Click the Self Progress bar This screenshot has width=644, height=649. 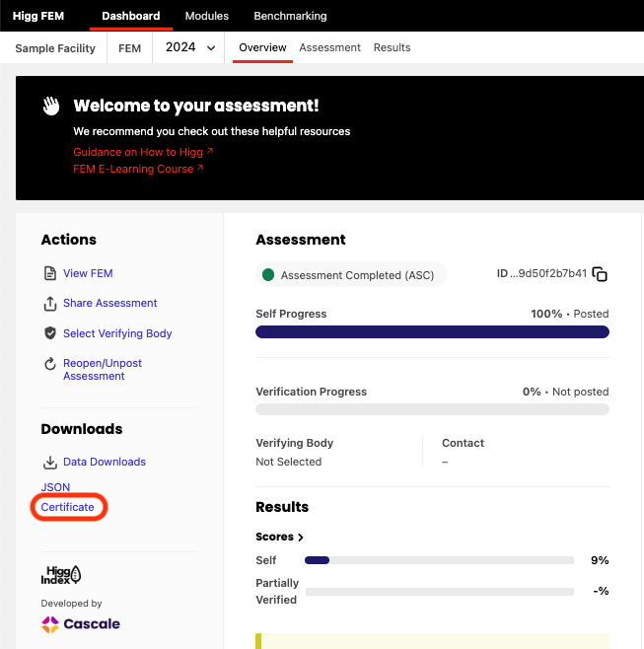(x=432, y=332)
